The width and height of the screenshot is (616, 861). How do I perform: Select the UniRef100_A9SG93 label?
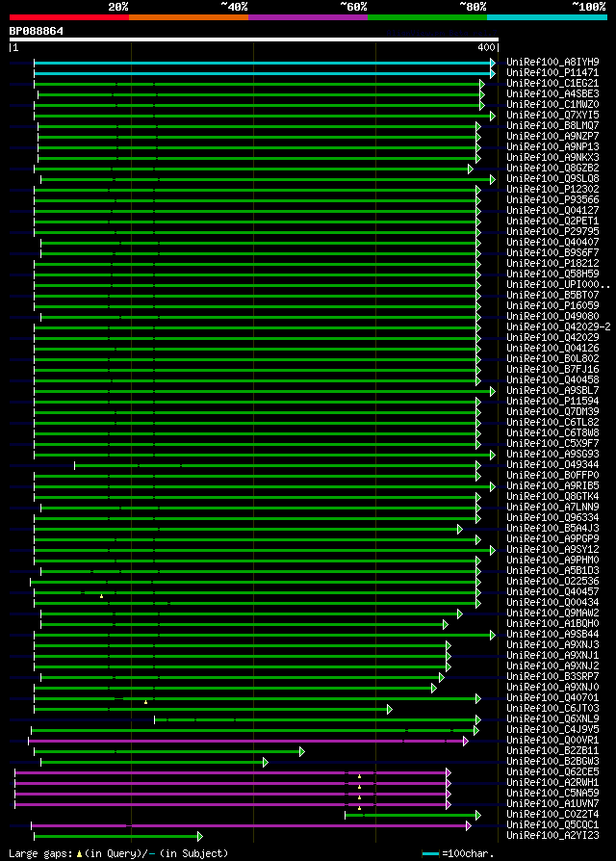point(552,454)
